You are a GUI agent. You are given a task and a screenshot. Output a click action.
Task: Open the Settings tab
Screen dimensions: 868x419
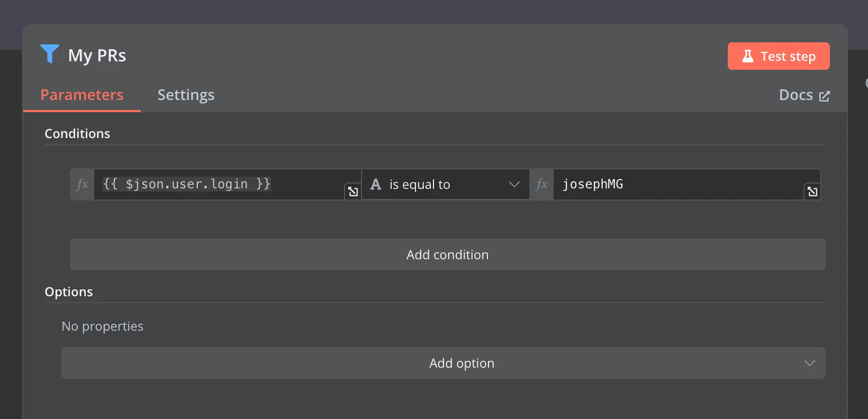pos(186,95)
